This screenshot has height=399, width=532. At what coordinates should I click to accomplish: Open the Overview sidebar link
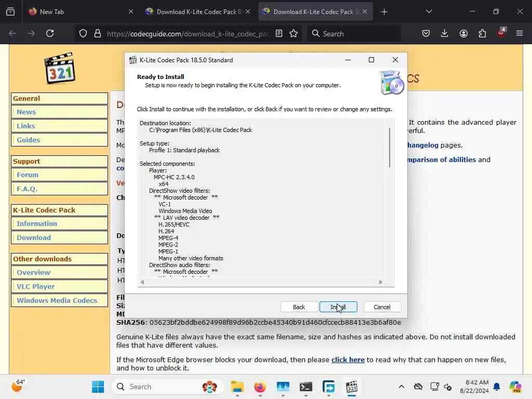point(33,272)
